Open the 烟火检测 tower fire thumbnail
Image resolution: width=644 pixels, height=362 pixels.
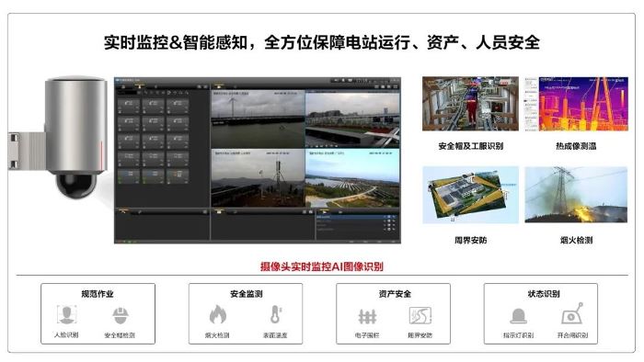click(x=576, y=195)
